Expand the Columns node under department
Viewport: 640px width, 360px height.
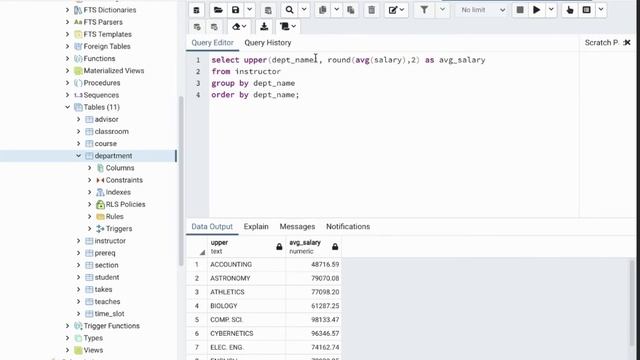[89, 168]
